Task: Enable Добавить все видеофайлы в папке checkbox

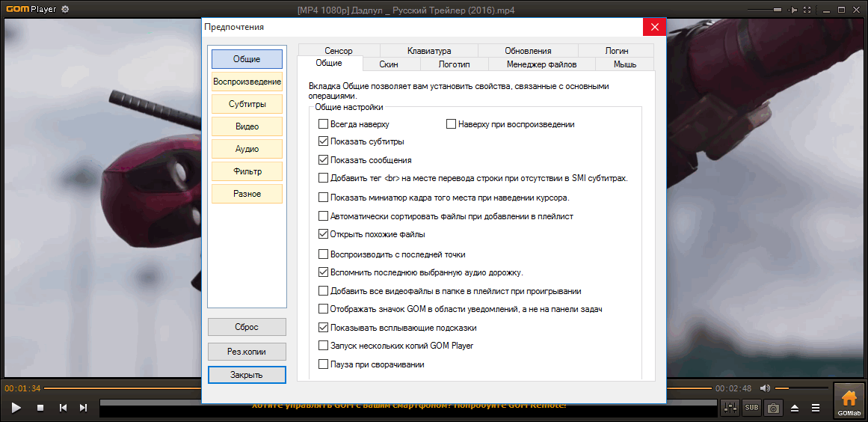Action: click(323, 291)
